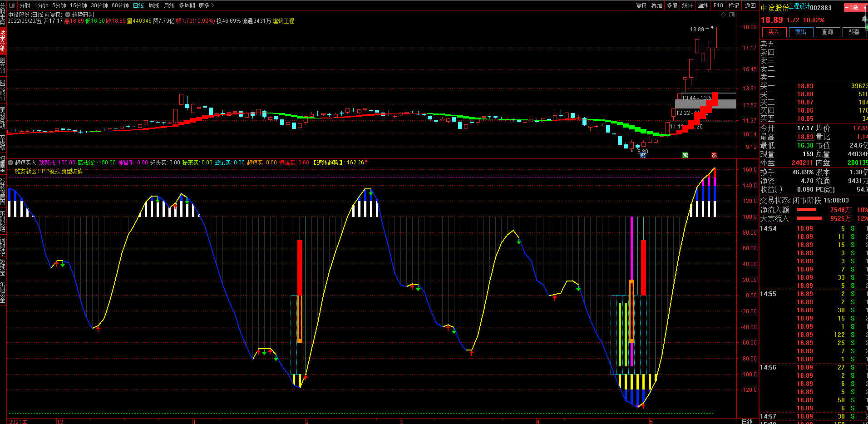Open the 图文F10 sidebar tab

3,66
